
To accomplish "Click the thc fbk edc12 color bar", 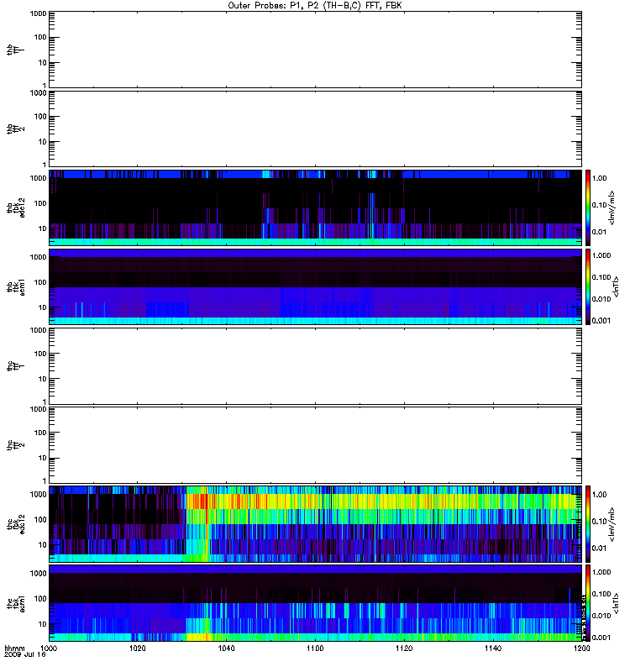I will tap(588, 524).
